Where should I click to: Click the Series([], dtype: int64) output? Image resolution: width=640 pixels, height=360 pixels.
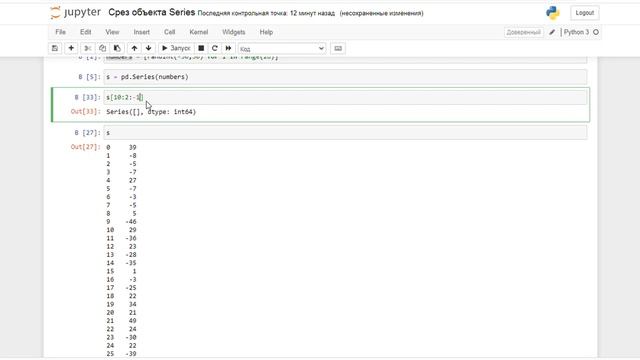[151, 111]
